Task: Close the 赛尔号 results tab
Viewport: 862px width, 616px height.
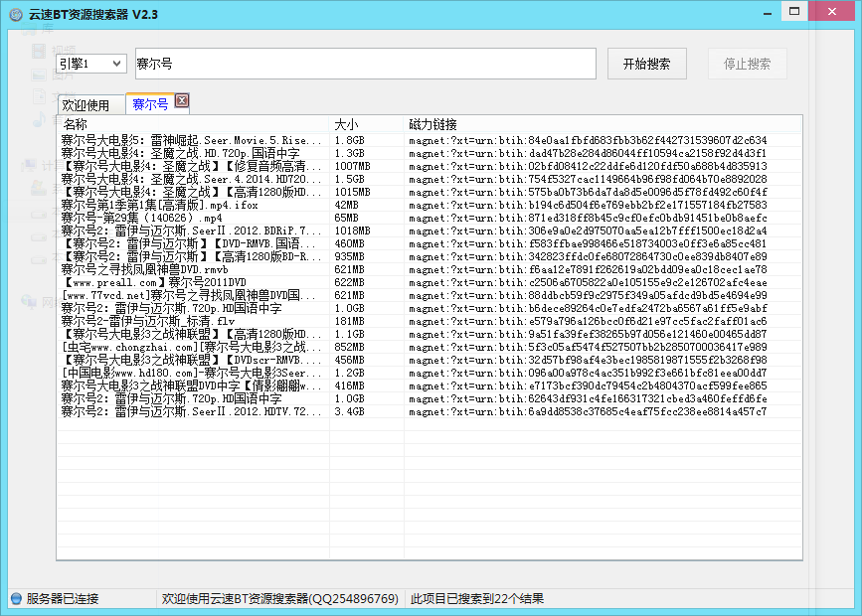Action: pyautogui.click(x=182, y=101)
